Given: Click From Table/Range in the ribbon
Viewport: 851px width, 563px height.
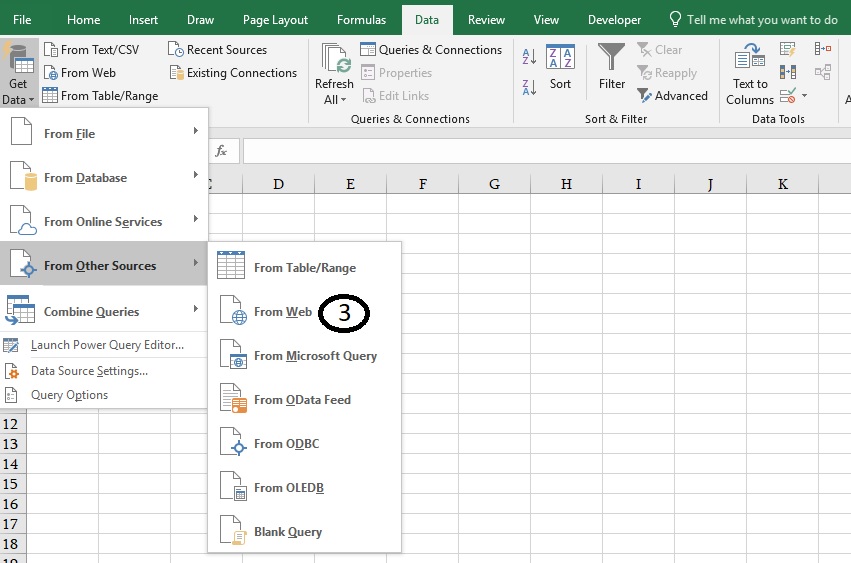Looking at the screenshot, I should tap(100, 96).
